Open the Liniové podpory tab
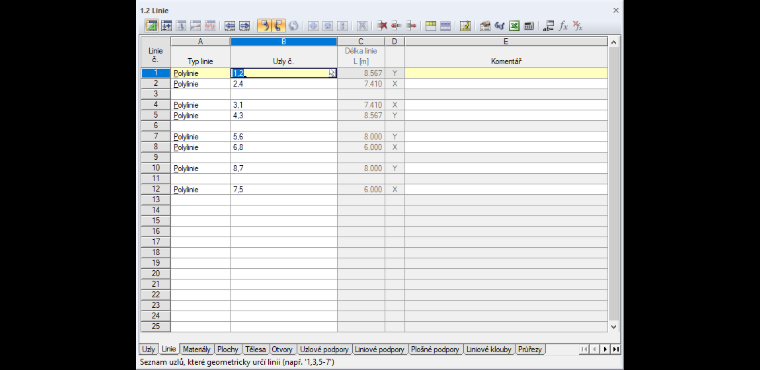This screenshot has height=370, width=760. click(380, 349)
